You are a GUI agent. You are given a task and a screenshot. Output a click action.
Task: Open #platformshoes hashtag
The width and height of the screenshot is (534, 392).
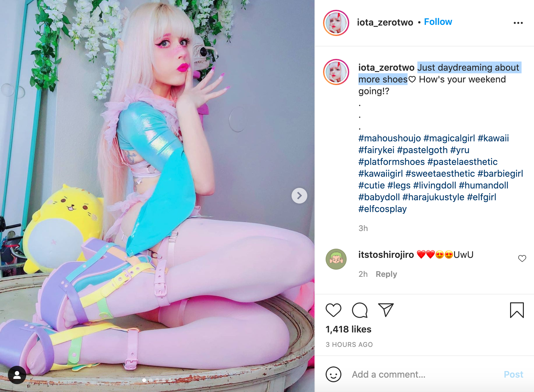coord(391,162)
